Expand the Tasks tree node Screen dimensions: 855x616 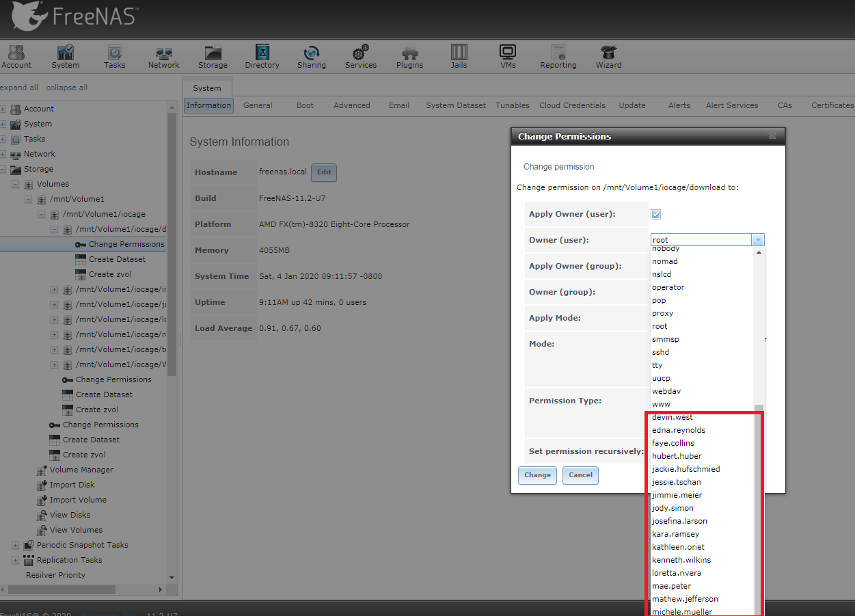(3, 139)
